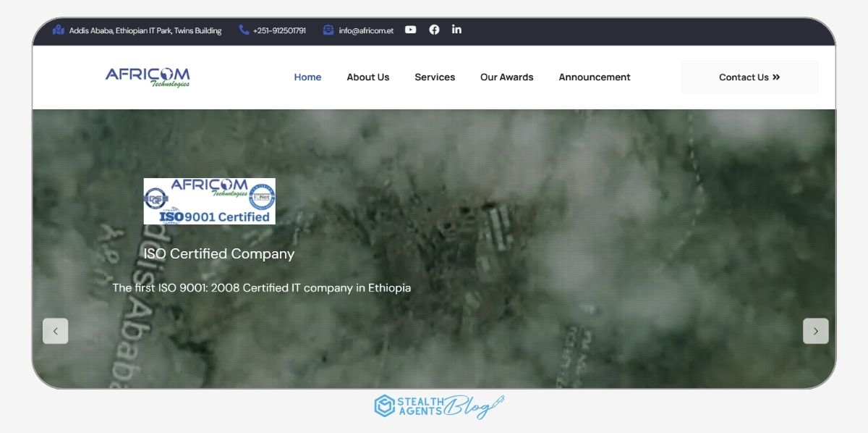
Task: Click the email envelope icon
Action: (x=328, y=30)
